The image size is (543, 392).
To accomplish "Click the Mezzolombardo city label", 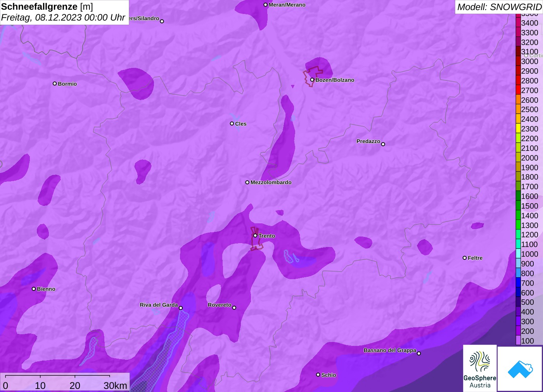I will 271,182.
